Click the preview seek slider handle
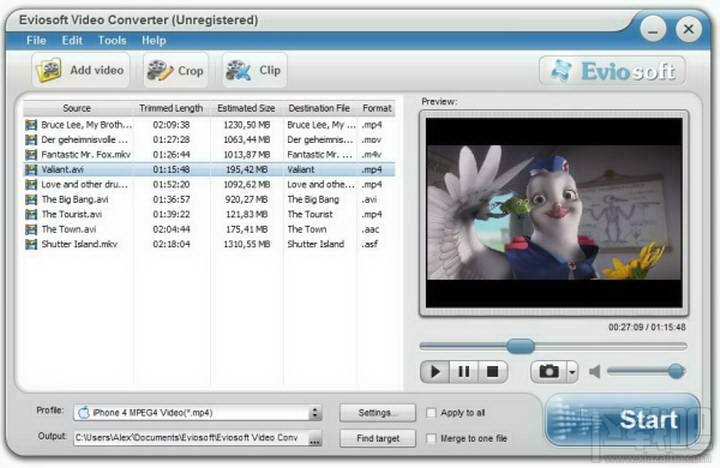Viewport: 720px width, 468px height. (520, 346)
